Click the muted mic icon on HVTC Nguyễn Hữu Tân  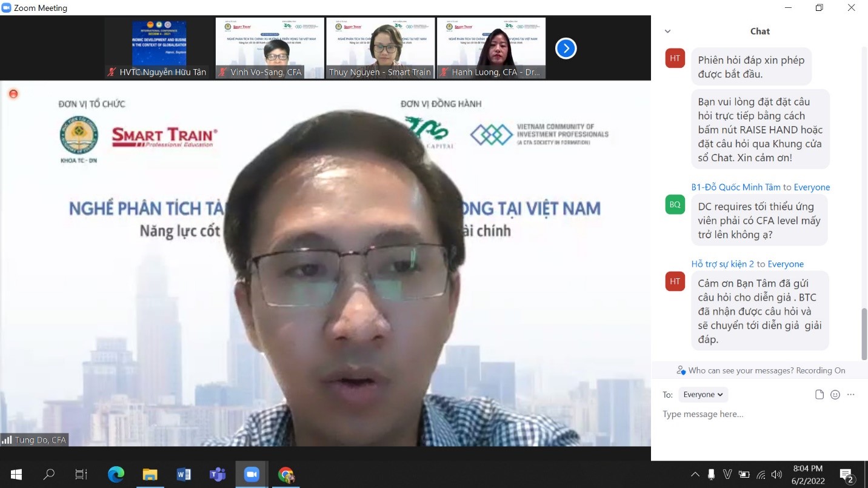[x=112, y=72]
